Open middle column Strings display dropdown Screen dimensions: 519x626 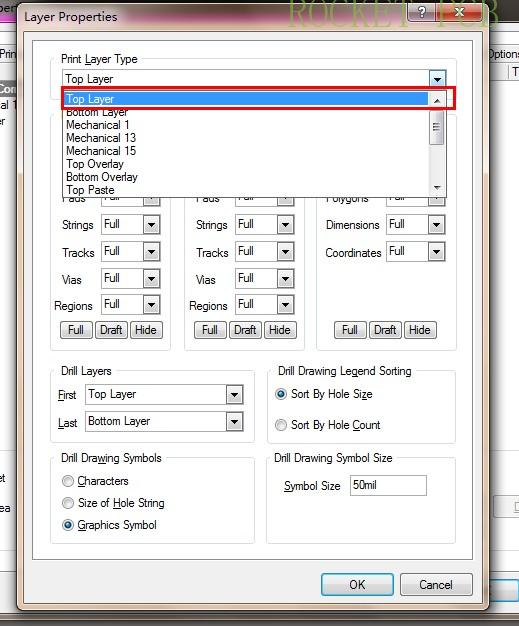[285, 224]
